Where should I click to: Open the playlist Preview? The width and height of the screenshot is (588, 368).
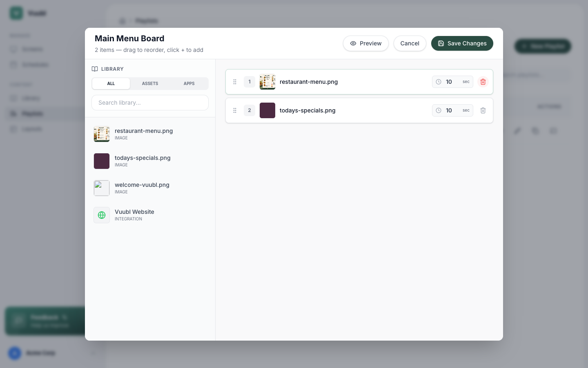366,43
